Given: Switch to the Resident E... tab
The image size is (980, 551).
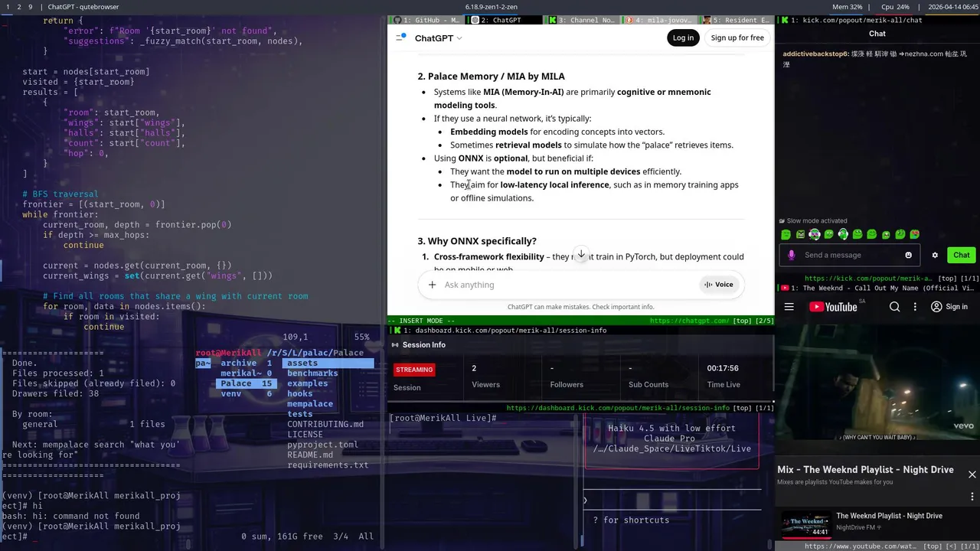Looking at the screenshot, I should [735, 20].
